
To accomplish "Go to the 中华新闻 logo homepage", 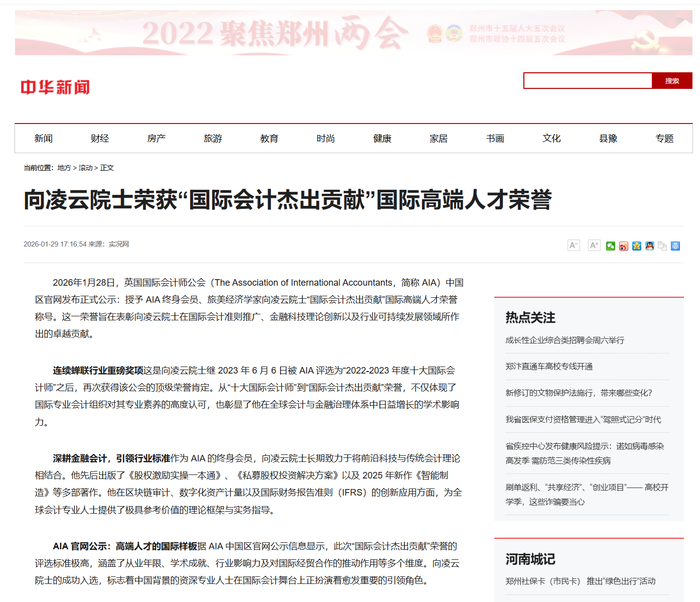I will pyautogui.click(x=55, y=87).
